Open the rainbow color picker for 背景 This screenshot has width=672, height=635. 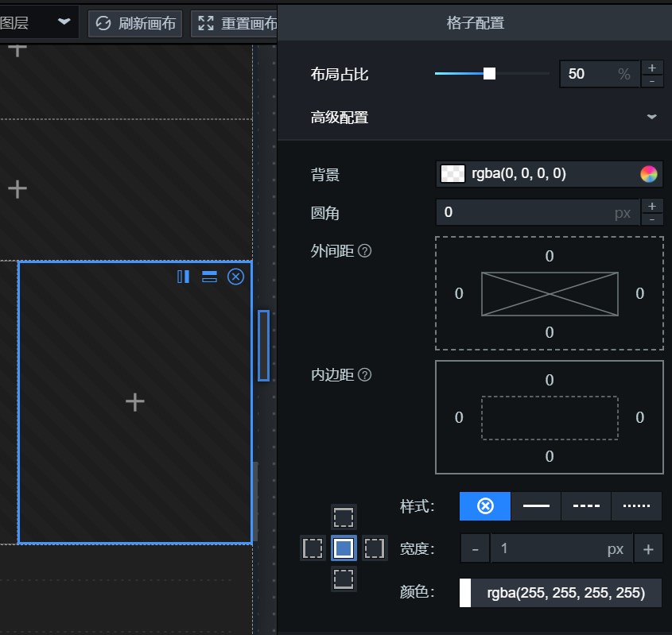648,174
